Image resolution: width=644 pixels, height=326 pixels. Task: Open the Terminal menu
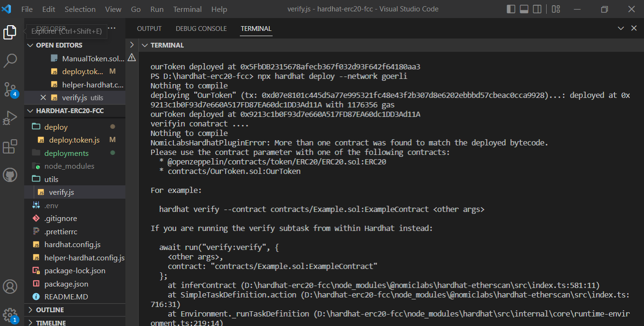pyautogui.click(x=187, y=10)
